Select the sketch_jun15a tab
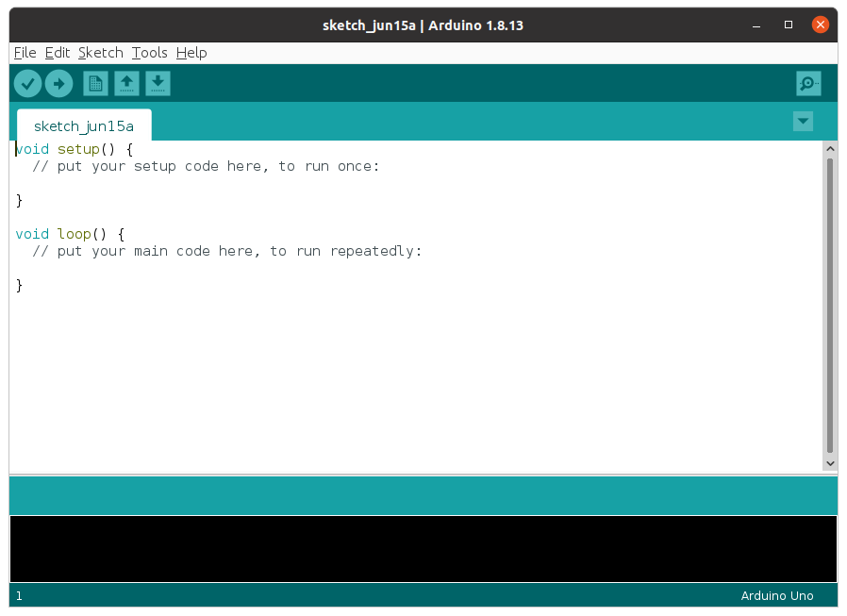 [x=83, y=125]
